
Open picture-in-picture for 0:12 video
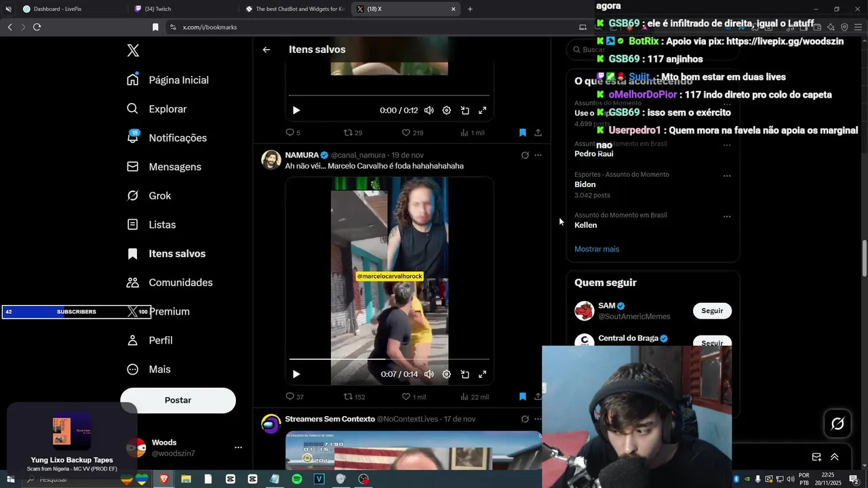[465, 110]
